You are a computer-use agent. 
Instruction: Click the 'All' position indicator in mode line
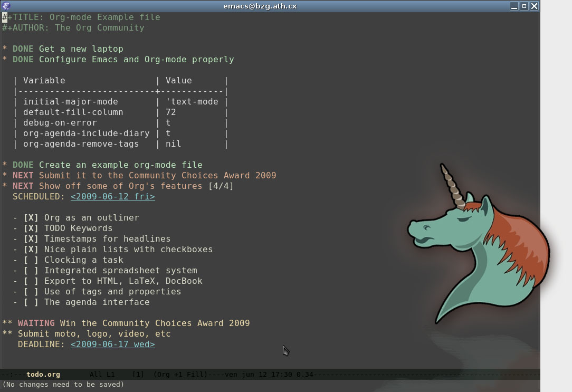[x=96, y=375]
